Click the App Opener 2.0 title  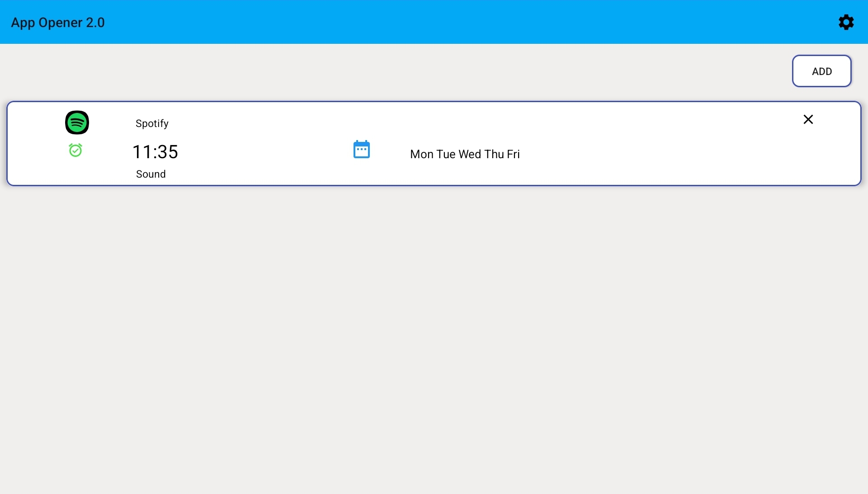tap(58, 23)
